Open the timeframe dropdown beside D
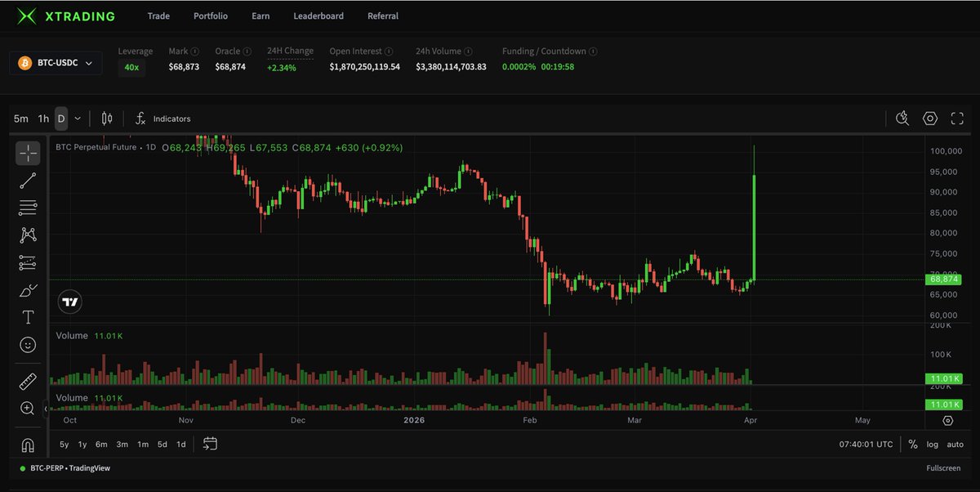Viewport: 980px width, 492px height. point(78,118)
